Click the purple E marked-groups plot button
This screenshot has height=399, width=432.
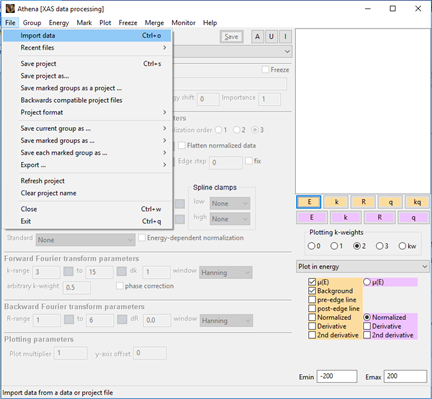312,217
